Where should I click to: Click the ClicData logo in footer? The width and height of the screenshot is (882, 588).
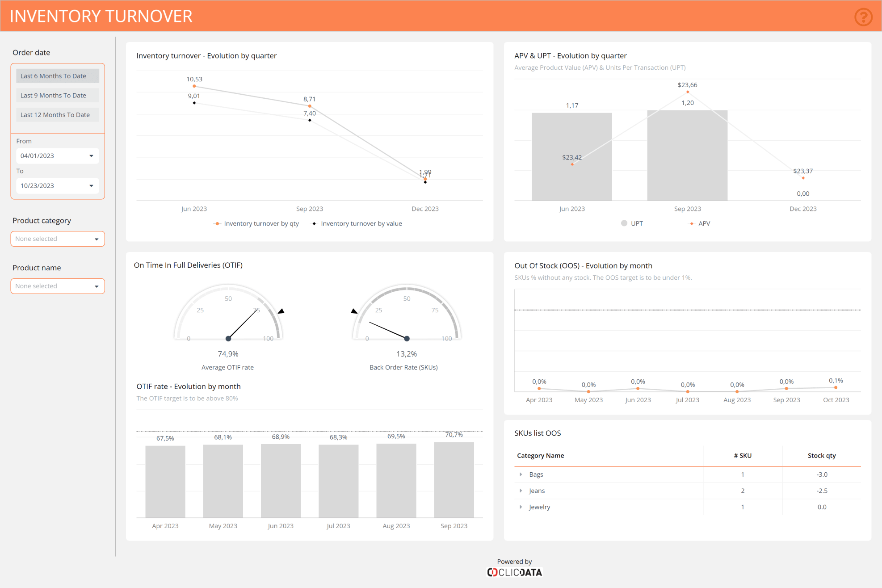click(x=514, y=572)
